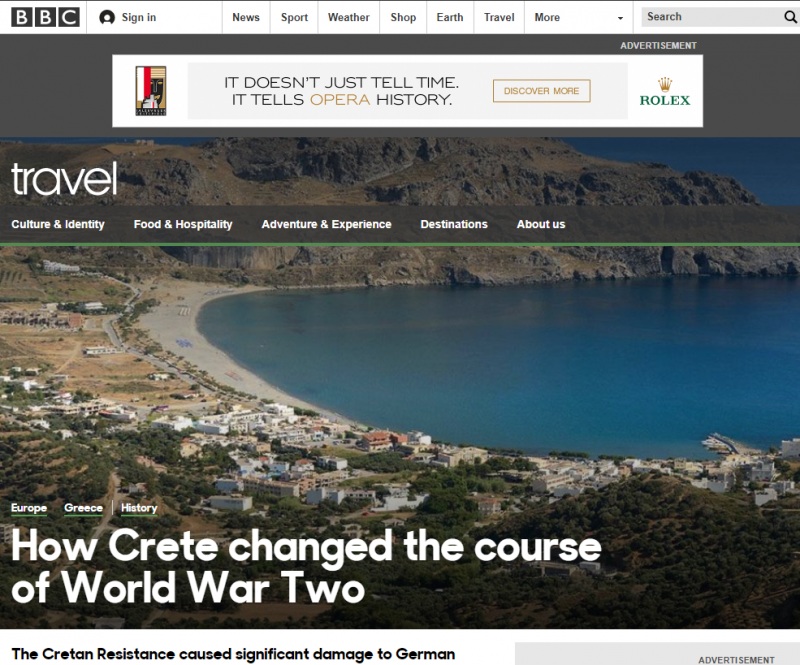Expand the More dropdown arrow
This screenshot has width=800, height=665.
[620, 18]
